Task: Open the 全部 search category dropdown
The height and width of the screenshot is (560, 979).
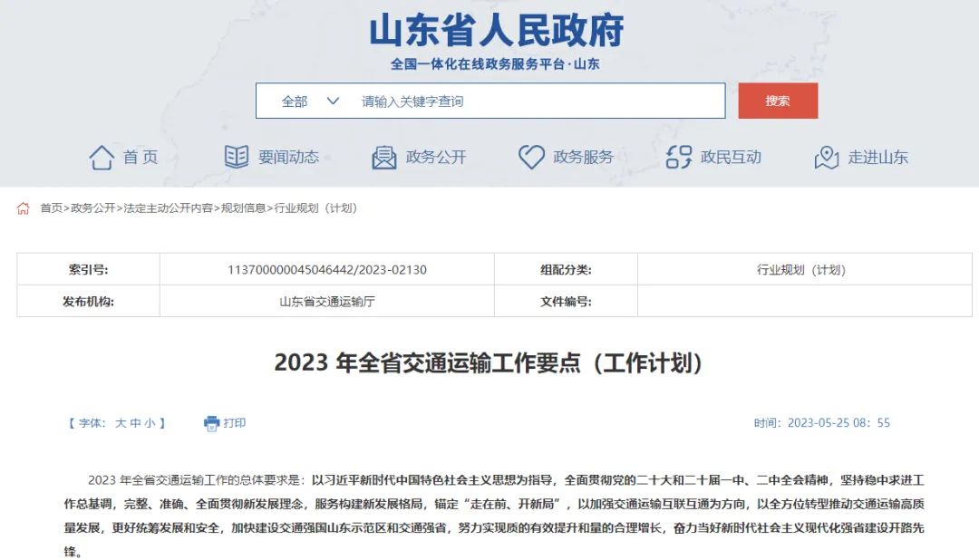Action: tap(309, 101)
